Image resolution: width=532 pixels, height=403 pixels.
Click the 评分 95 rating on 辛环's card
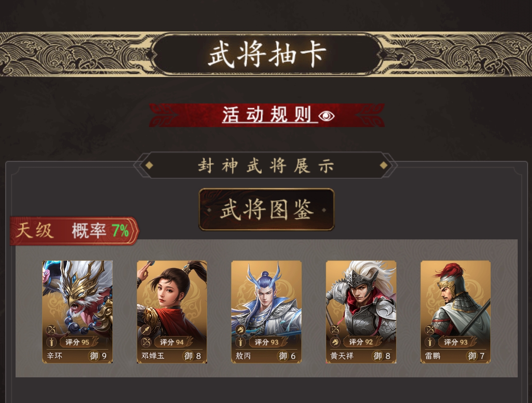pos(77,342)
